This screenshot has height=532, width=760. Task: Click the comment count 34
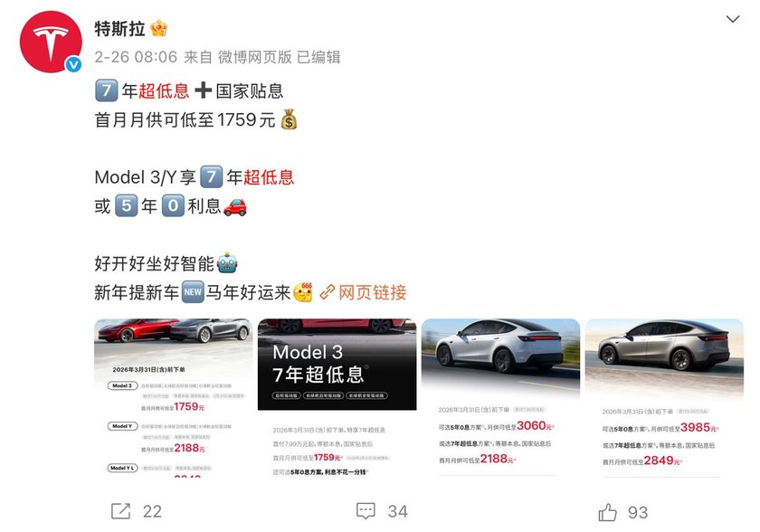[398, 512]
